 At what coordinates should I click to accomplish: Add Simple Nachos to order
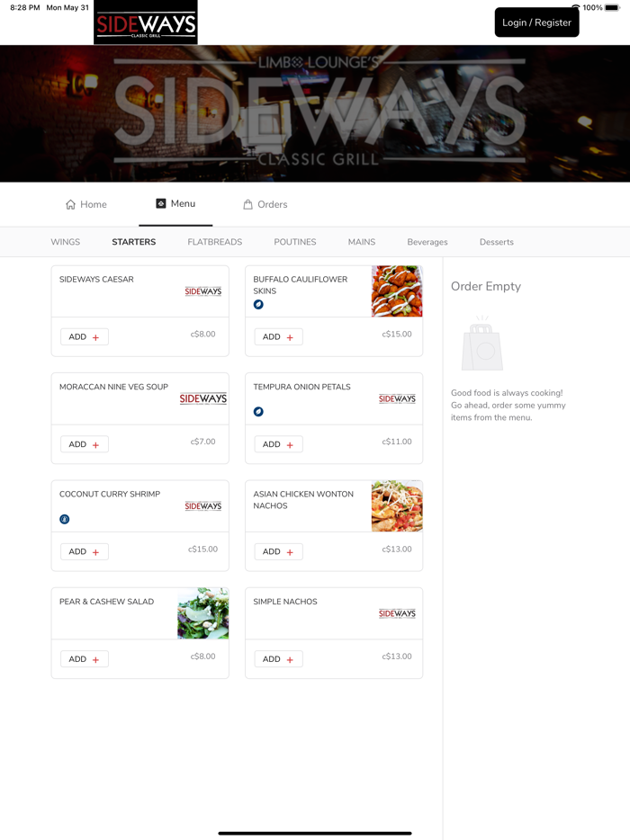[278, 659]
